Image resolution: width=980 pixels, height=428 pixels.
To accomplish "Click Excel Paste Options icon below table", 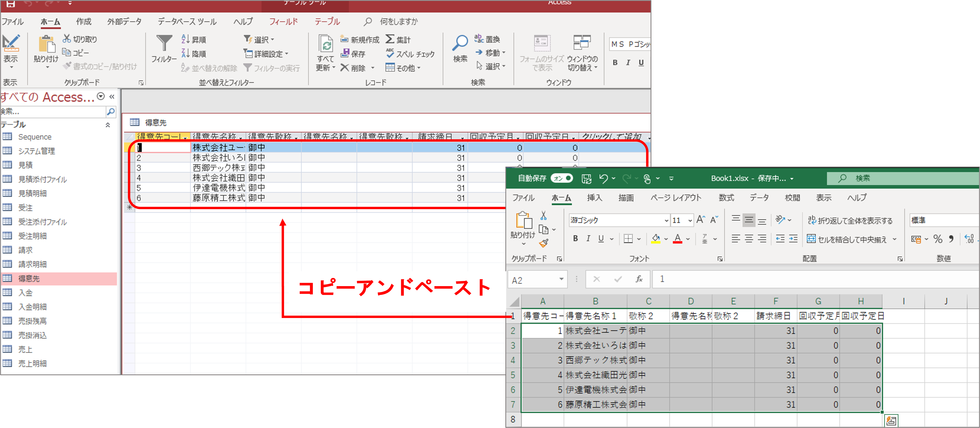I will [x=891, y=420].
